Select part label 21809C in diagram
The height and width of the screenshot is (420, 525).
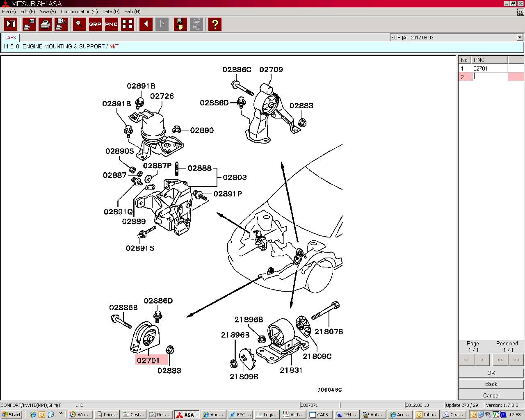click(x=317, y=356)
